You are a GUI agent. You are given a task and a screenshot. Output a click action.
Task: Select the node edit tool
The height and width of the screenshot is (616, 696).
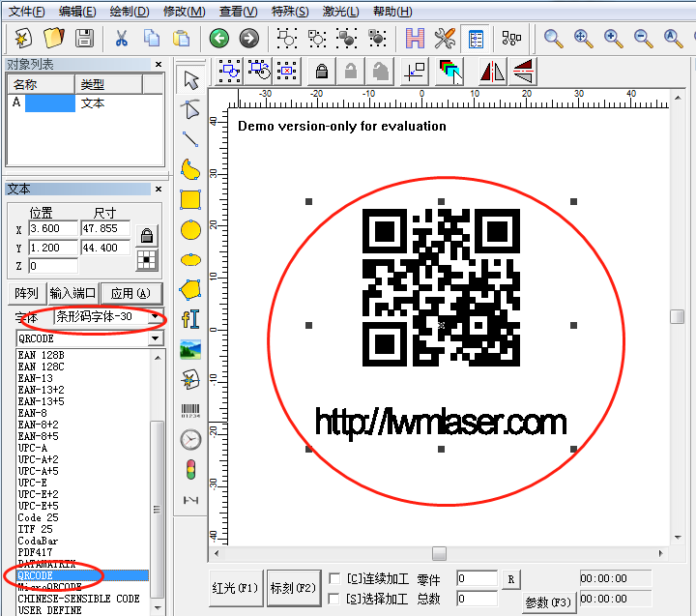pyautogui.click(x=190, y=109)
